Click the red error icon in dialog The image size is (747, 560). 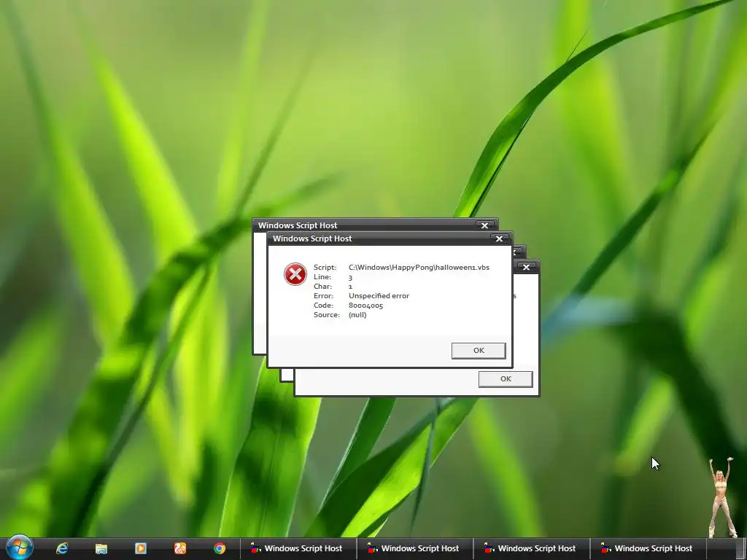click(295, 274)
